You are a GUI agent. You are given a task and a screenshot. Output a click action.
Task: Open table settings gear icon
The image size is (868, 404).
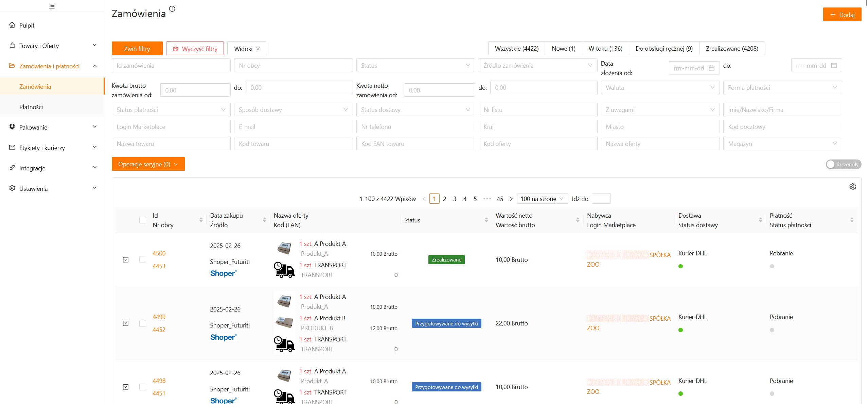point(852,187)
